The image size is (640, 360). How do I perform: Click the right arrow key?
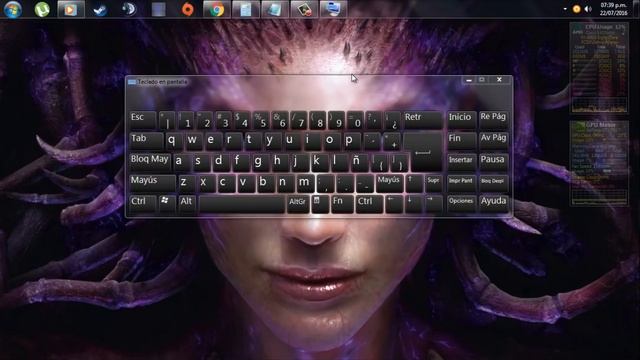click(x=433, y=204)
